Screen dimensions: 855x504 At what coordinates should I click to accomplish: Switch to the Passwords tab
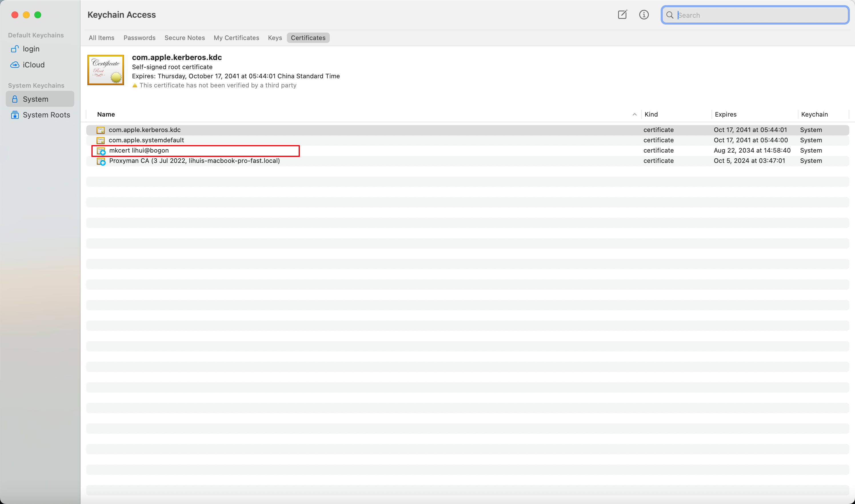coord(140,38)
